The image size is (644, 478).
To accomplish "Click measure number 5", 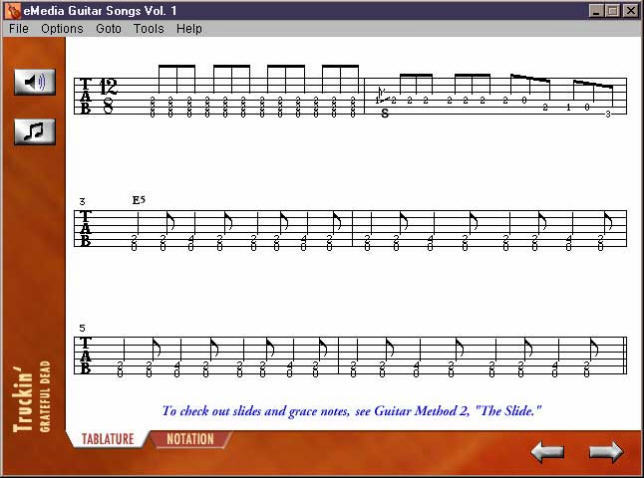I will pyautogui.click(x=83, y=328).
